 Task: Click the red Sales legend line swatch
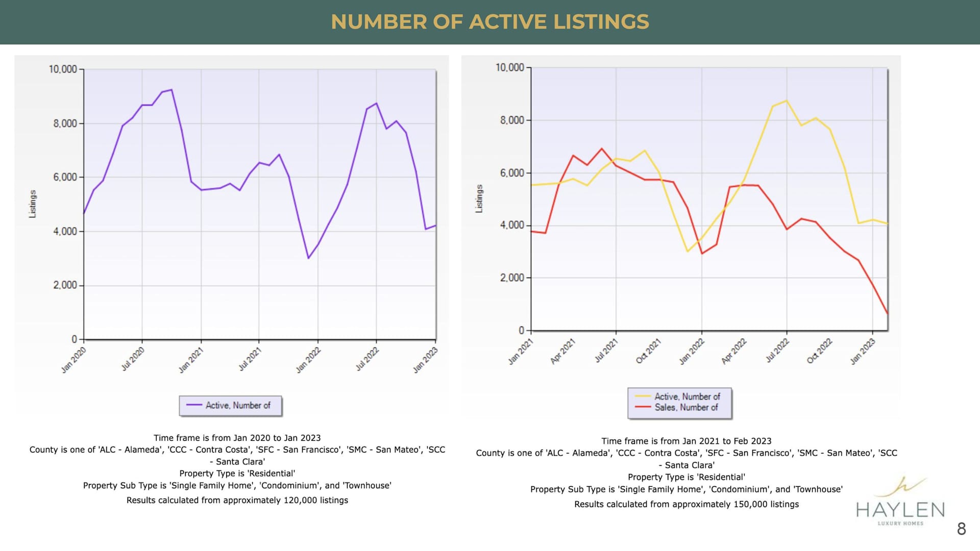(643, 407)
